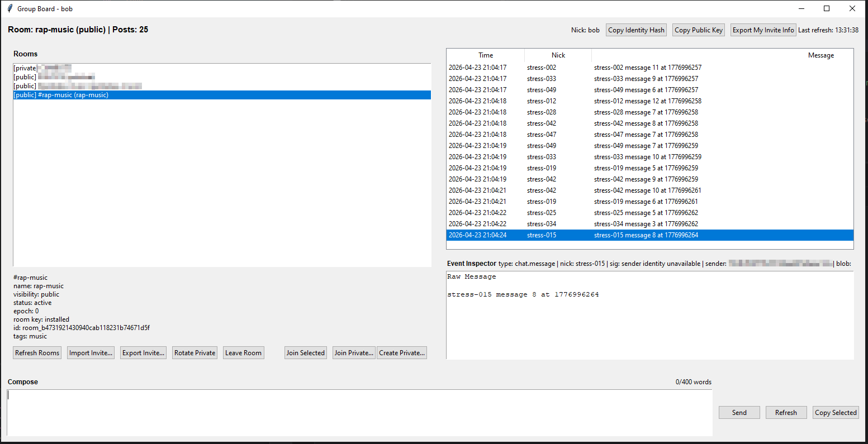Screen dimensions: 868x444
Task: Select the #rap-music room in list
Action: coord(73,95)
